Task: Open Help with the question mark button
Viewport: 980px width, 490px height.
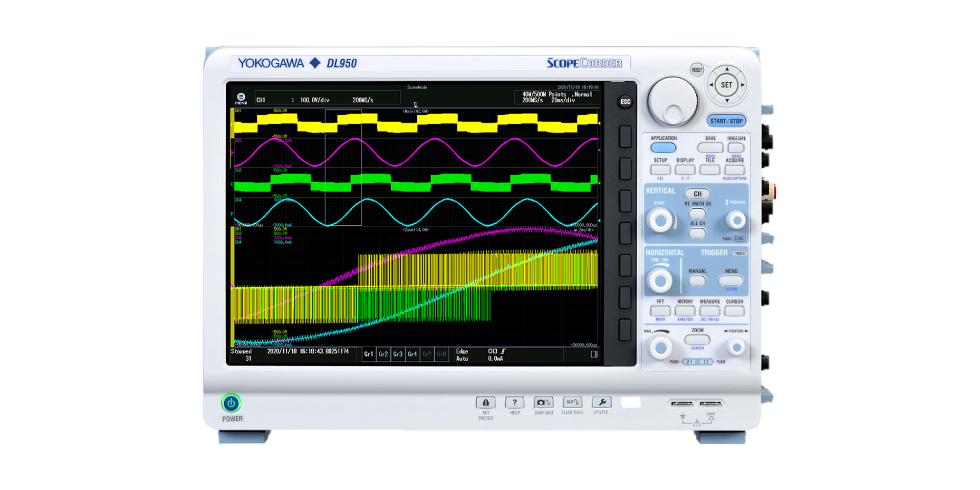Action: 514,403
